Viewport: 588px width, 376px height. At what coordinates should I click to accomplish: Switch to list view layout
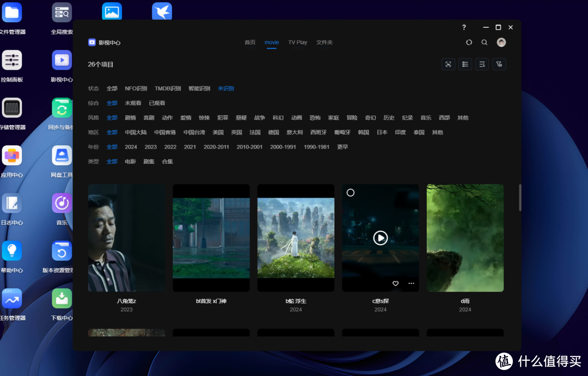465,64
